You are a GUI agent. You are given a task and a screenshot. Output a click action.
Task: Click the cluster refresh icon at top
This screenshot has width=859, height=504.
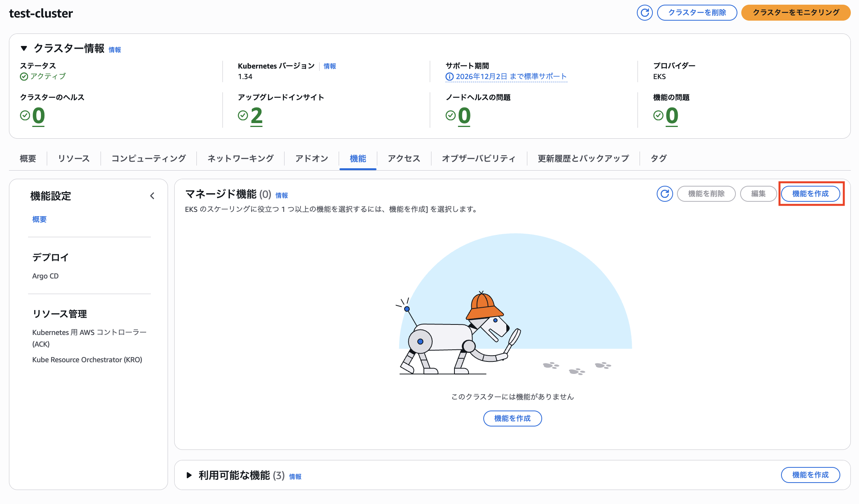coord(645,13)
